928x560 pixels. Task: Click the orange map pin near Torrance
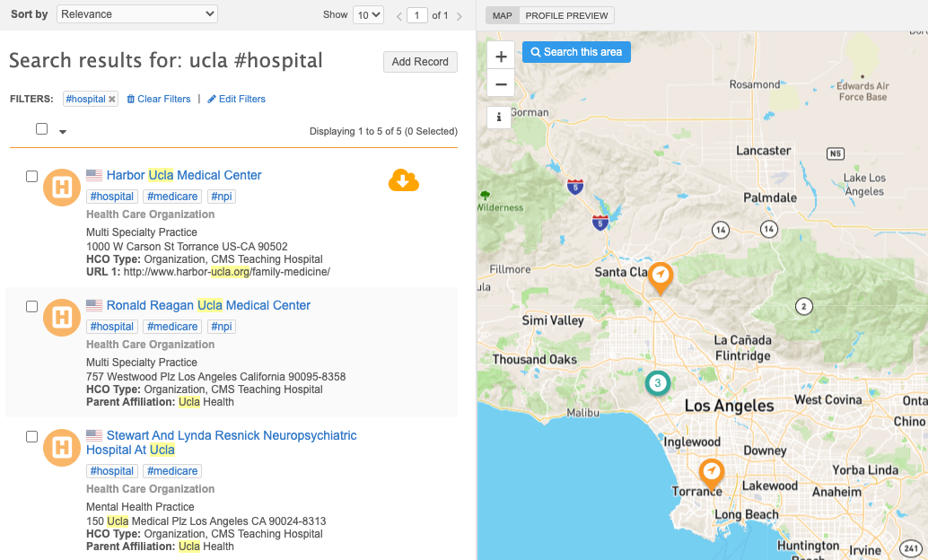[x=712, y=472]
